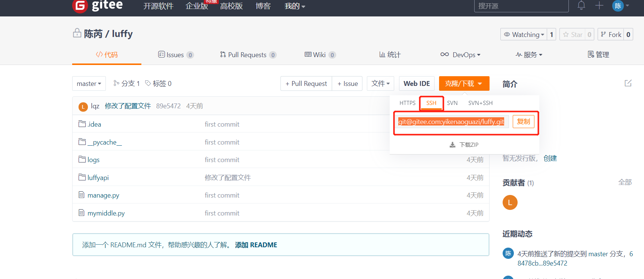Click the + Issue button

[x=347, y=84]
